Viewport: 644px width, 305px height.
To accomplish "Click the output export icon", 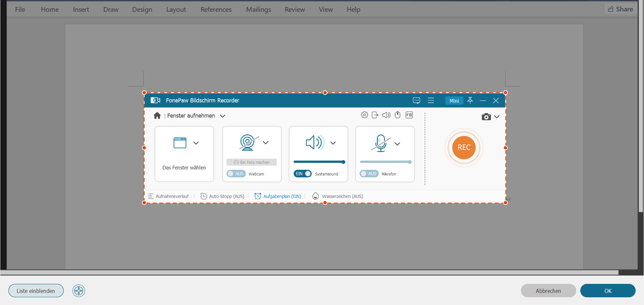I will [x=375, y=115].
